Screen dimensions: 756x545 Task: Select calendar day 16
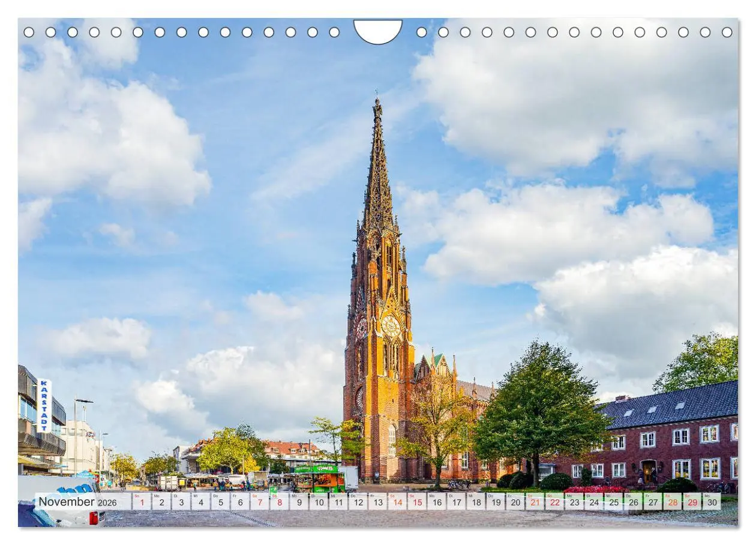(x=437, y=502)
